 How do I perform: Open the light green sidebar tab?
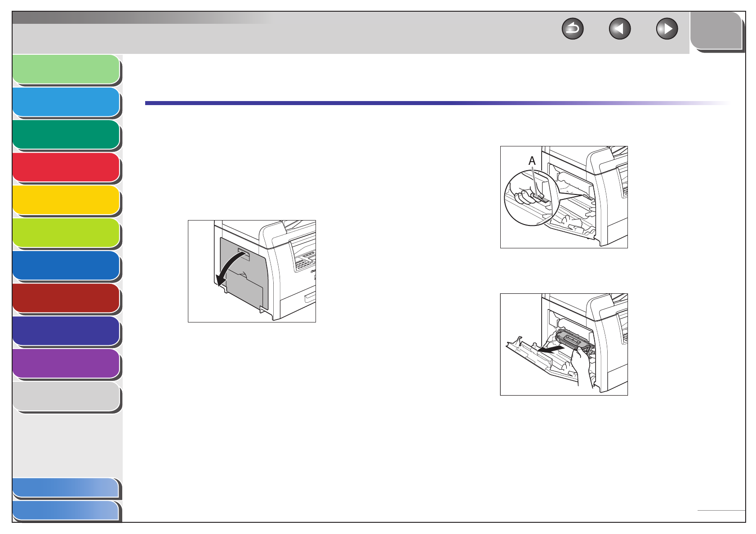click(67, 70)
